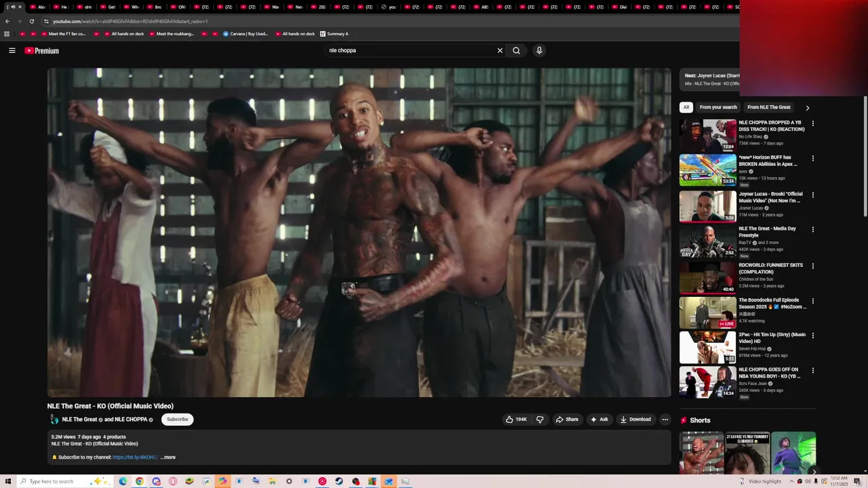Open options for NLE CHOPPA GOES OFF video
Viewport: 868px width, 488px height.
(812, 371)
